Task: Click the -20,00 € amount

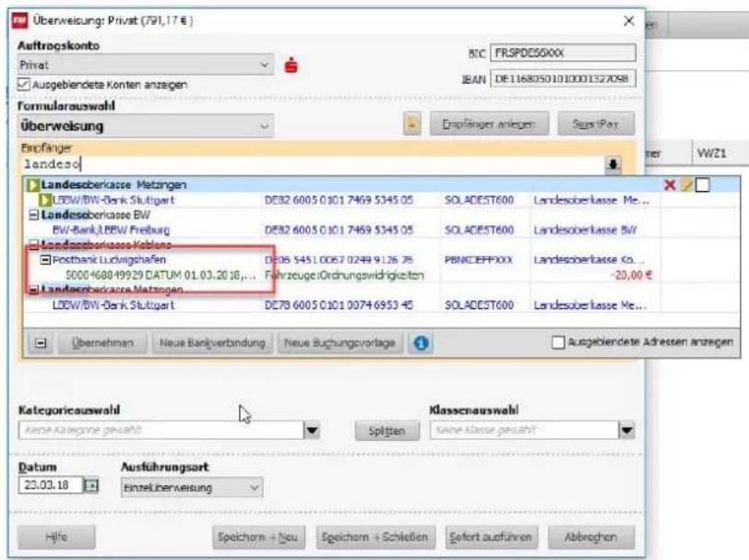Action: (632, 275)
